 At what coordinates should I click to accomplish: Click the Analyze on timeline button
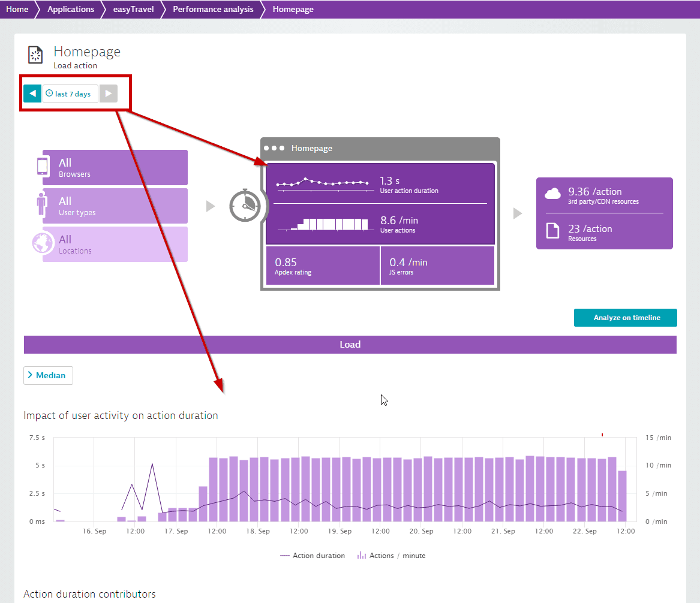[626, 318]
